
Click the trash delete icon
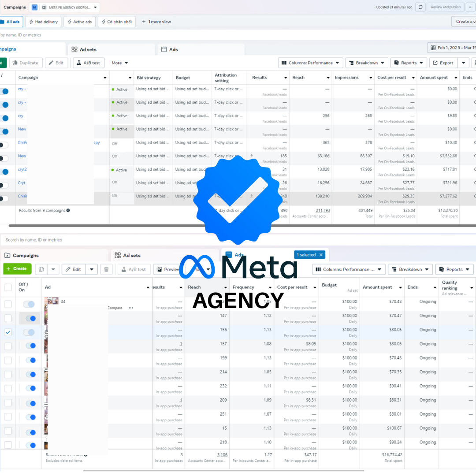[106, 269]
